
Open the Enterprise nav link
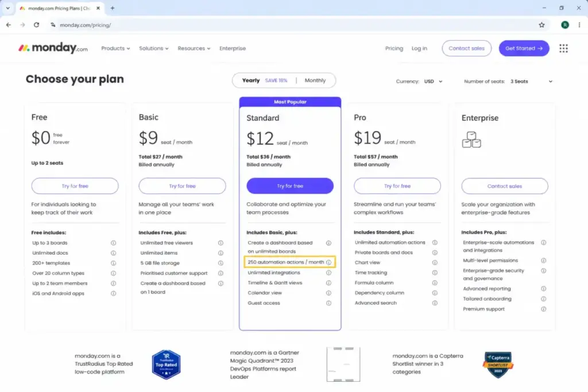[233, 48]
